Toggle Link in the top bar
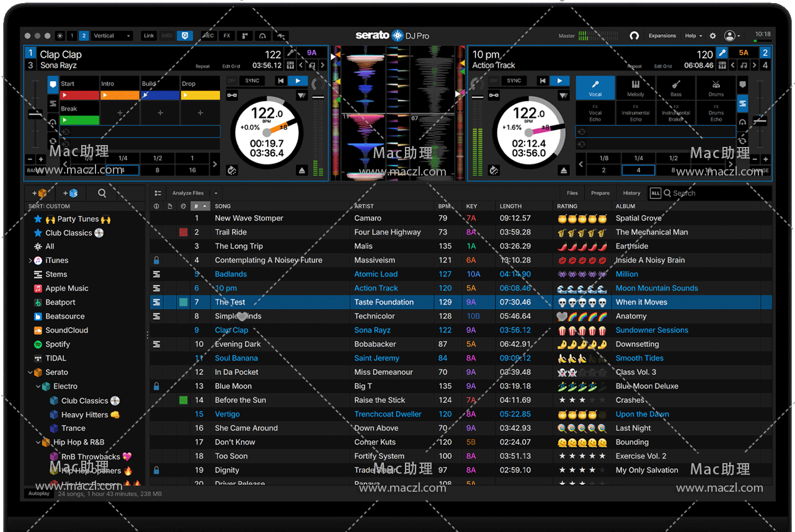Screen dimensions: 795x532 point(149,36)
